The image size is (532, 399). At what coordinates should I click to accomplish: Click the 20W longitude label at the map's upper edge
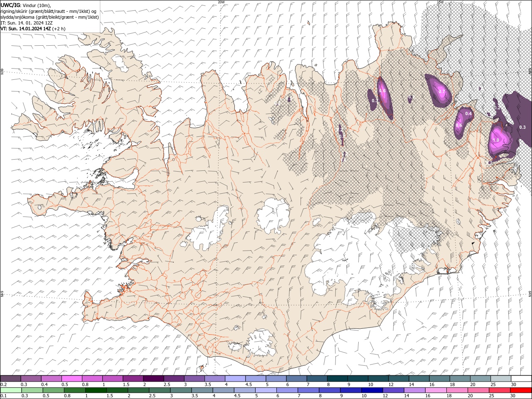[x=221, y=2]
